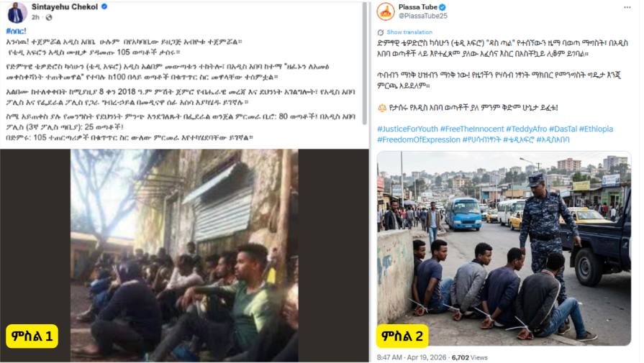Open the #JusticeForYouth hashtag
Screen dimensions: 644x363
point(407,129)
